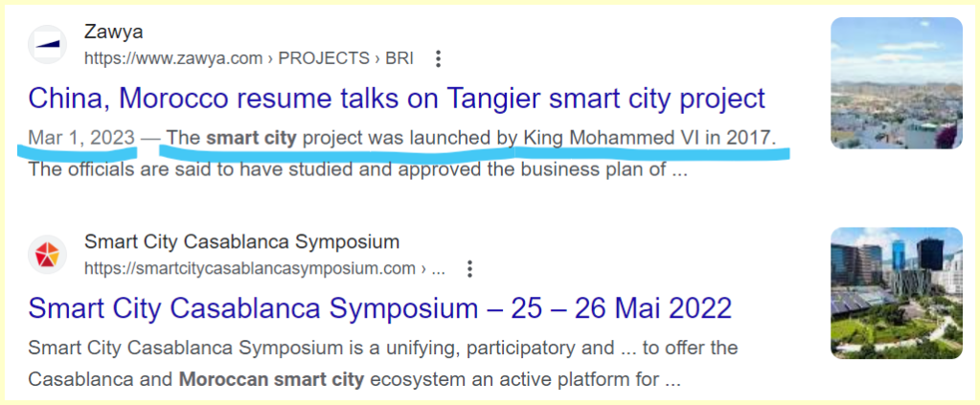The image size is (980, 405).
Task: Click the Smart City Casablanca Symposium favicon
Action: pos(47,255)
